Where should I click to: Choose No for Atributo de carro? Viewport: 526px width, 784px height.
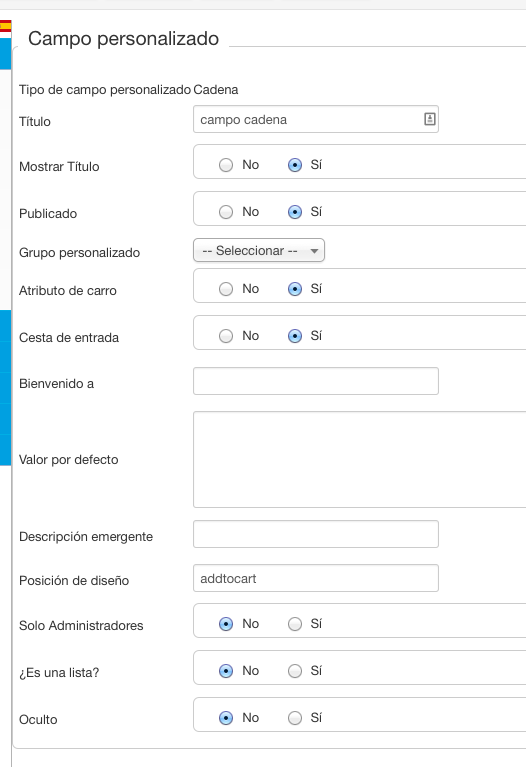226,289
